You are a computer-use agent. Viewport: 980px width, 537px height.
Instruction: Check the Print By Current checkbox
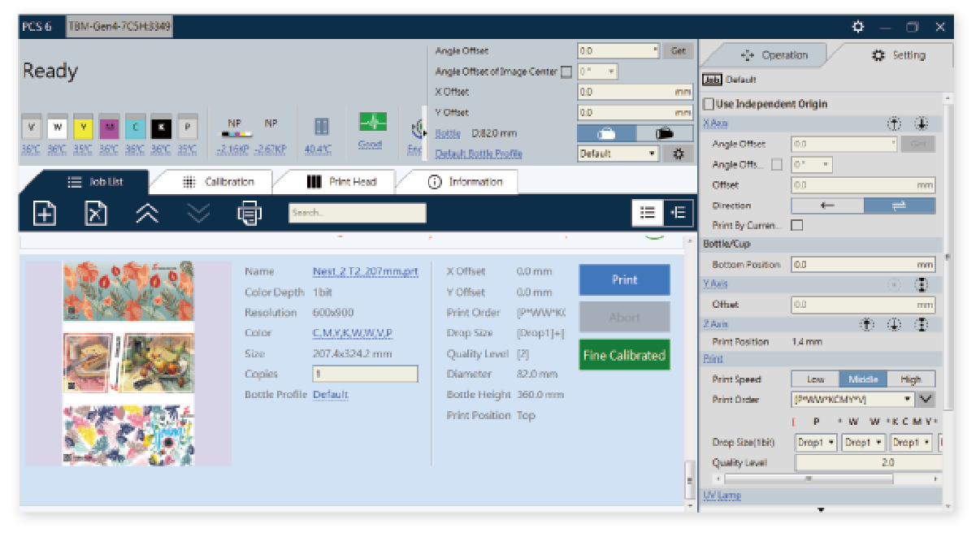797,225
